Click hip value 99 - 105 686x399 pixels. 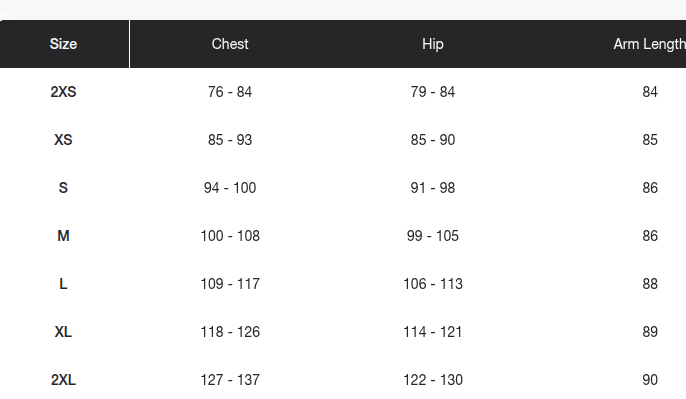433,236
